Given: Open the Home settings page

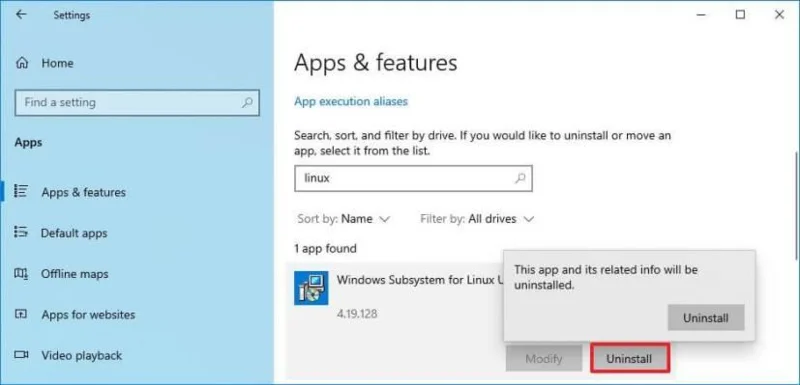Looking at the screenshot, I should (x=44, y=63).
